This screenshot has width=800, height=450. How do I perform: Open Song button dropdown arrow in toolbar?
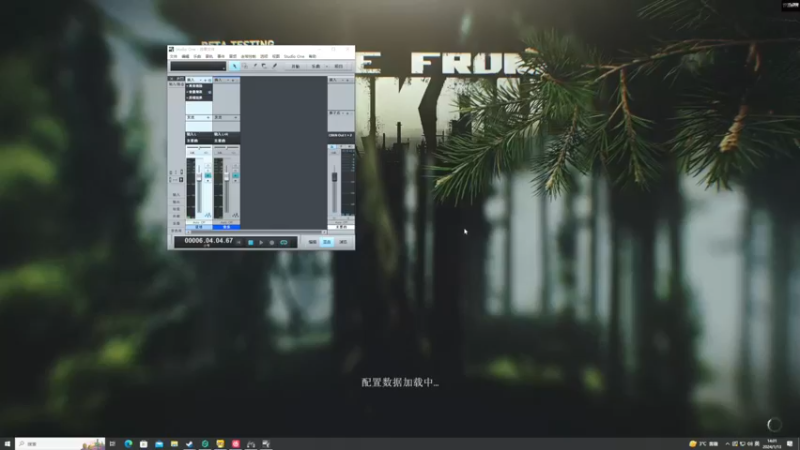click(x=327, y=66)
